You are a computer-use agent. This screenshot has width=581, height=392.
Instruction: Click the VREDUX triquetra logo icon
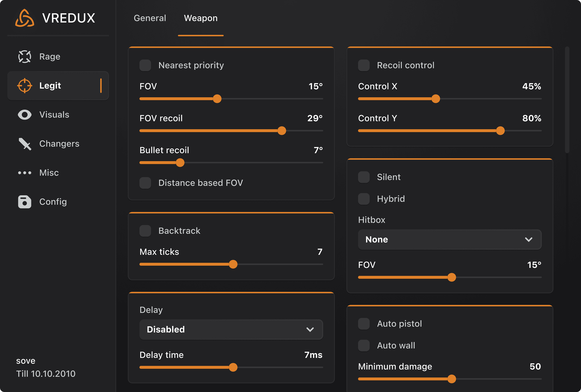coord(25,18)
